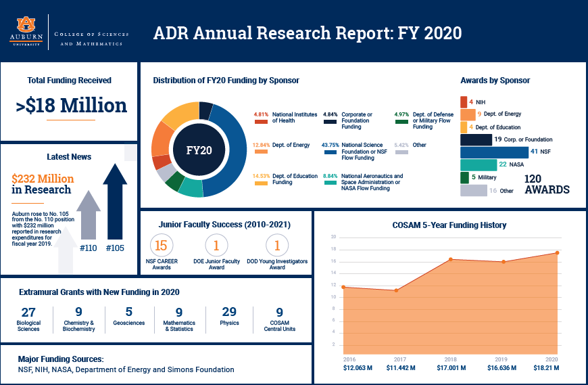Viewport: 588px width, 385px height.
Task: Select the DOE Junior Faculty Award circle
Action: 216,246
